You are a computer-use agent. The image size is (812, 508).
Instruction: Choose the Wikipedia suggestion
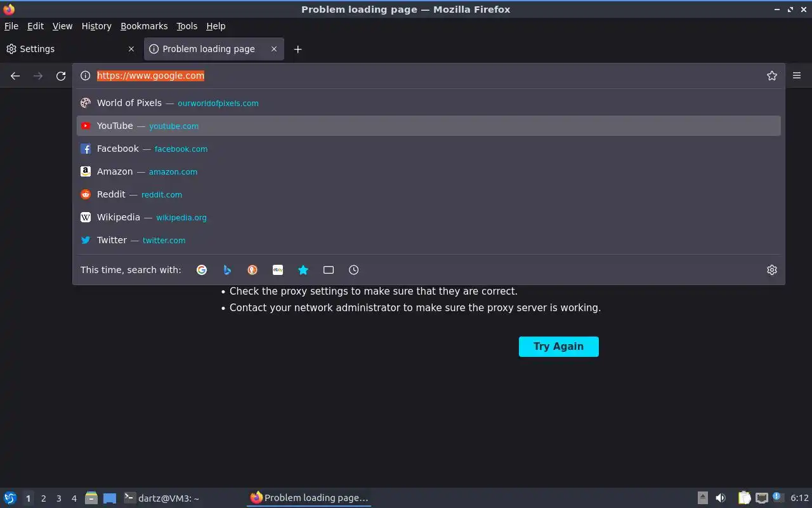click(429, 217)
